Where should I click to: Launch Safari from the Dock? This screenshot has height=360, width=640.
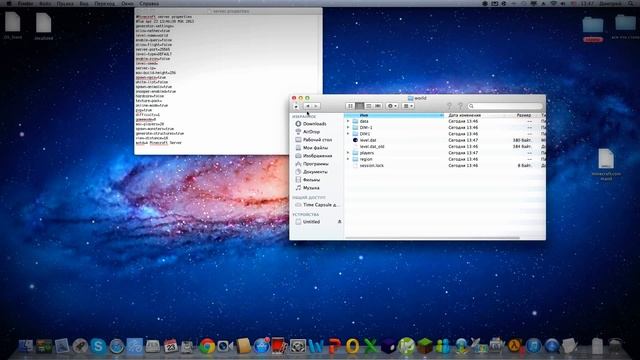(116, 346)
